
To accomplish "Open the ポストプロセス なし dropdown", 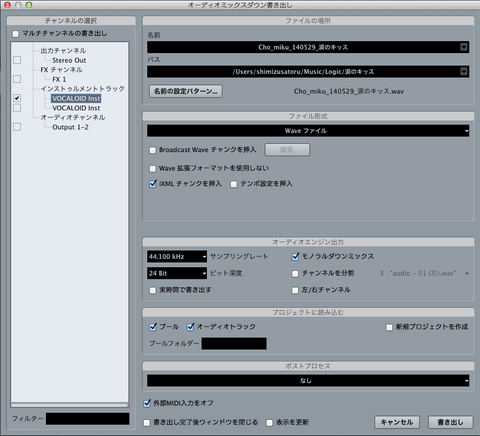I will pyautogui.click(x=308, y=380).
